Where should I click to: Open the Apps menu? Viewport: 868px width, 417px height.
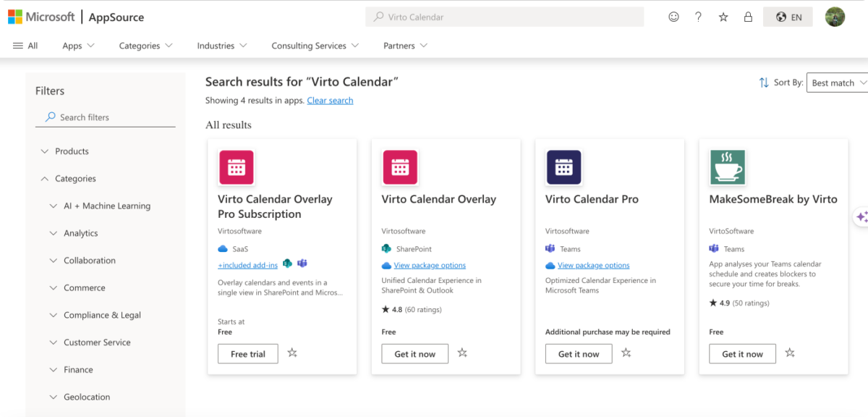coord(77,45)
